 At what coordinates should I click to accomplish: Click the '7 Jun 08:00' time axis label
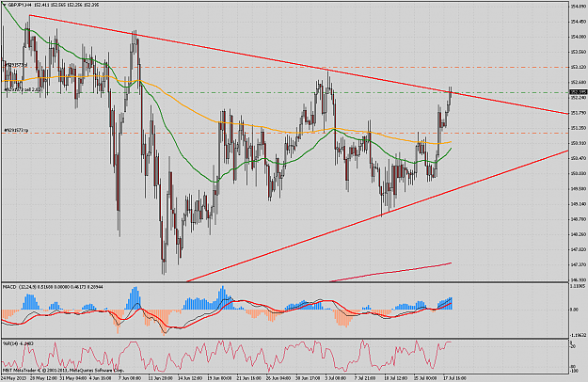130,378
